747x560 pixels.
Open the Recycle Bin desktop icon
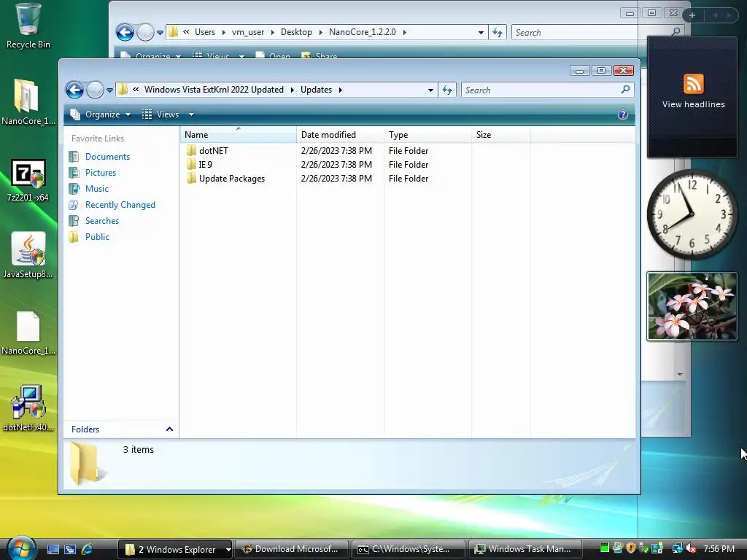(28, 26)
